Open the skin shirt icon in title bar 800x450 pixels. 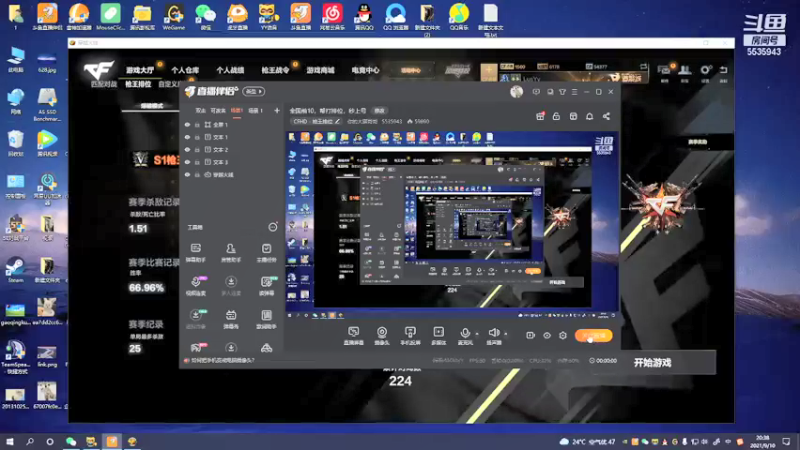click(562, 92)
